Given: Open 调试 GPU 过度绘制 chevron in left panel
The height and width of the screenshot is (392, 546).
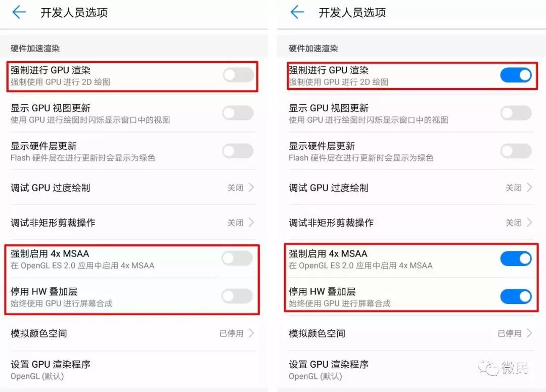Looking at the screenshot, I should pos(251,188).
